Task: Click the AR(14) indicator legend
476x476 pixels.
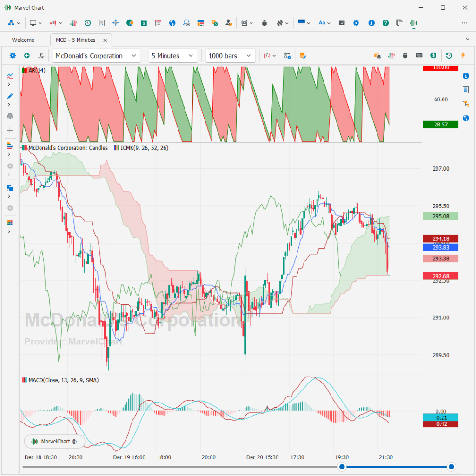Action: pos(33,70)
